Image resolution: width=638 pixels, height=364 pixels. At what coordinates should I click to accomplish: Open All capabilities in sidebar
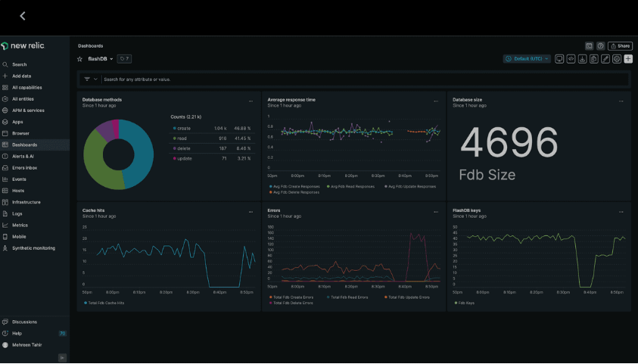point(26,88)
